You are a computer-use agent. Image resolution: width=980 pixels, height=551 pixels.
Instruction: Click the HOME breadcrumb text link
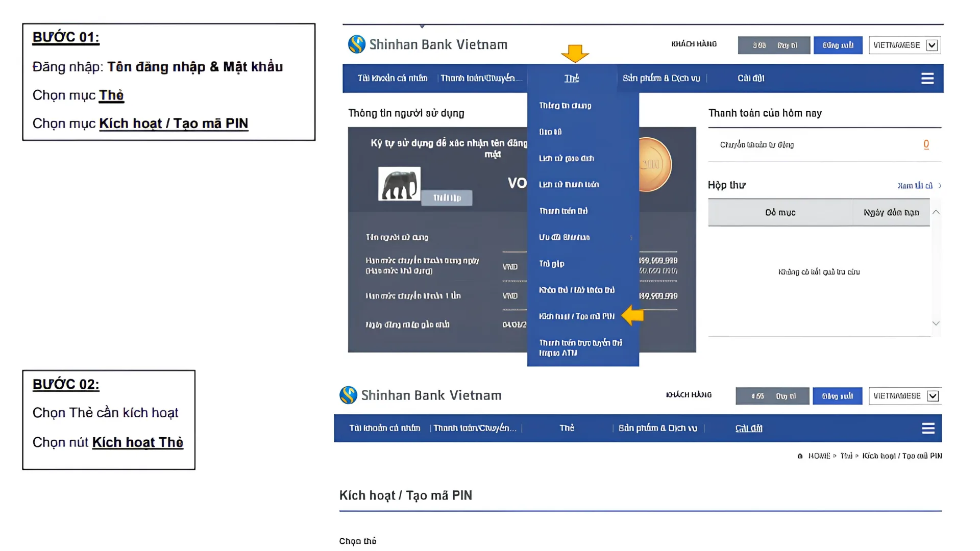coord(819,456)
